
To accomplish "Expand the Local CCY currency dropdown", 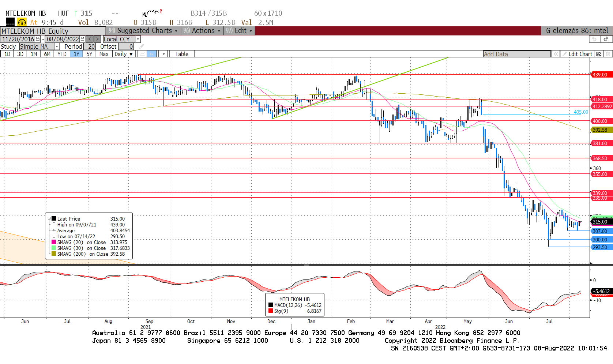I will pos(138,39).
